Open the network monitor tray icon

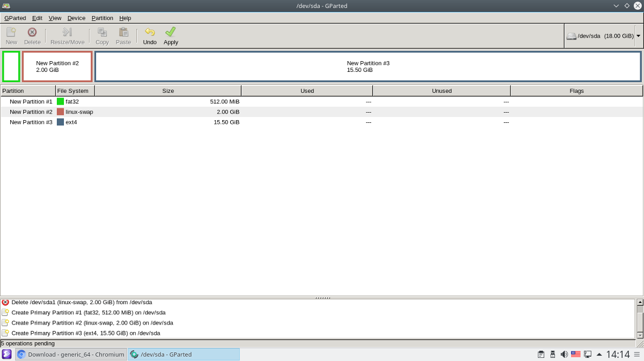click(588, 354)
